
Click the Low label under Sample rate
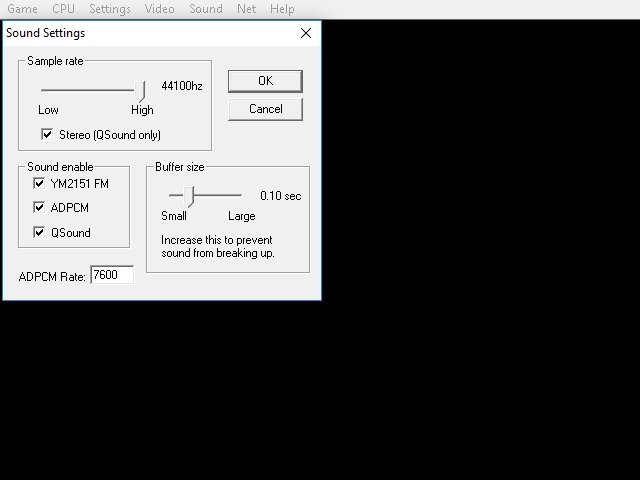click(x=48, y=110)
